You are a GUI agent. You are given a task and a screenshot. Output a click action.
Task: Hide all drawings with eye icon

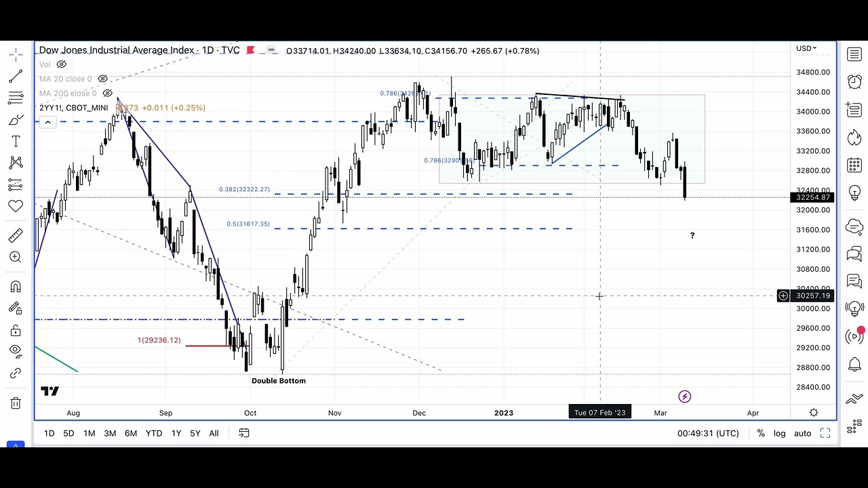pyautogui.click(x=16, y=351)
